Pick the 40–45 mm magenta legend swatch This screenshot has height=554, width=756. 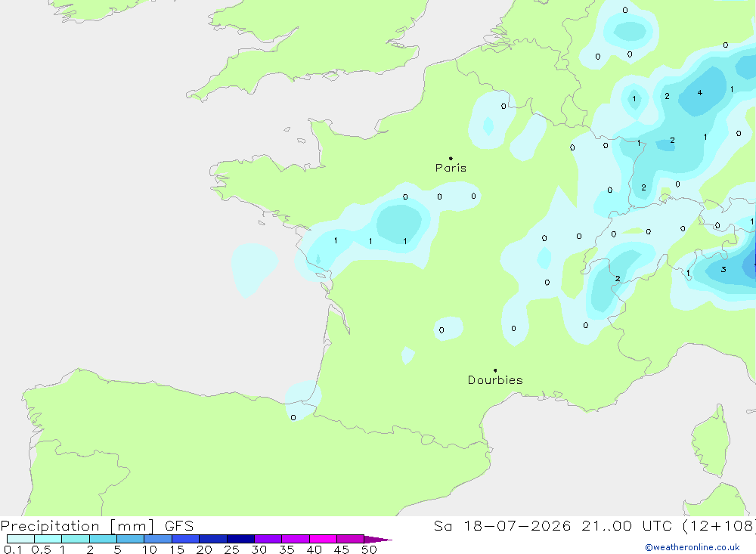click(323, 539)
